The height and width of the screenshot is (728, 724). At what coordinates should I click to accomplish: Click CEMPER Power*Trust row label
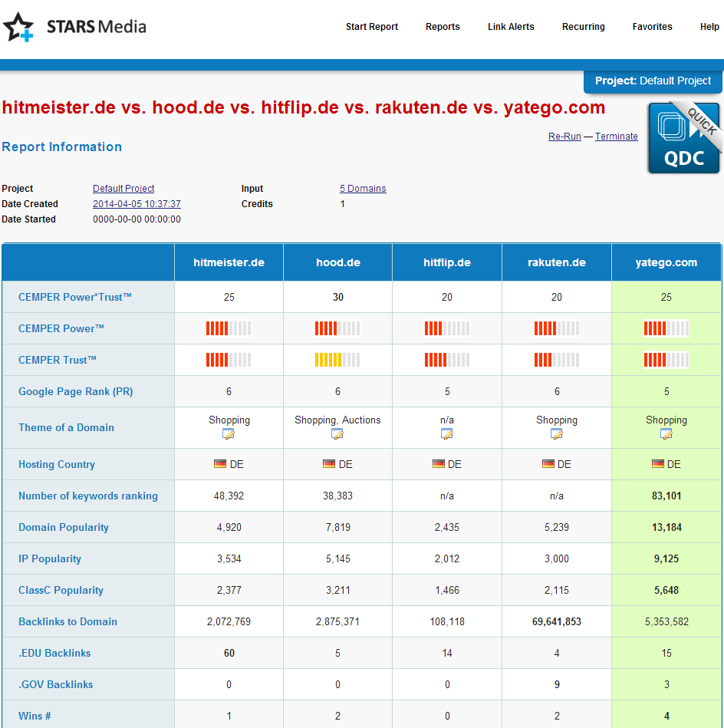(75, 297)
